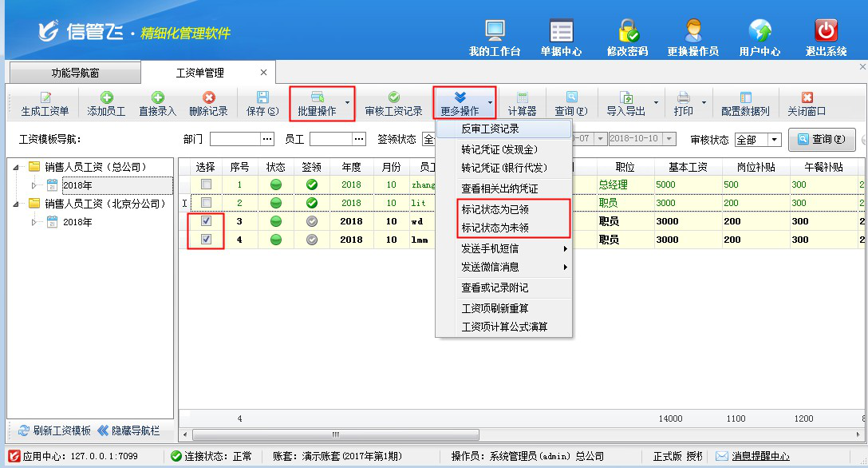Open the 审核状态 combo box
The image size is (868, 468).
click(x=774, y=140)
